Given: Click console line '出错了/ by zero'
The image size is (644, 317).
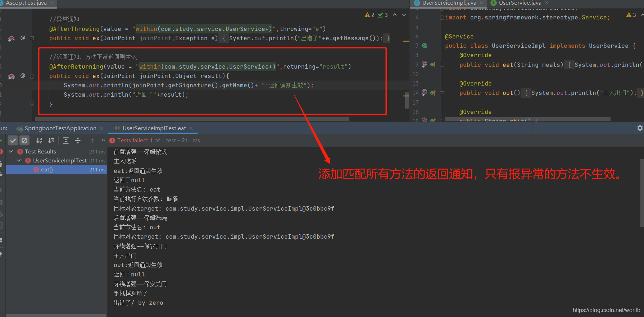Looking at the screenshot, I should (138, 303).
